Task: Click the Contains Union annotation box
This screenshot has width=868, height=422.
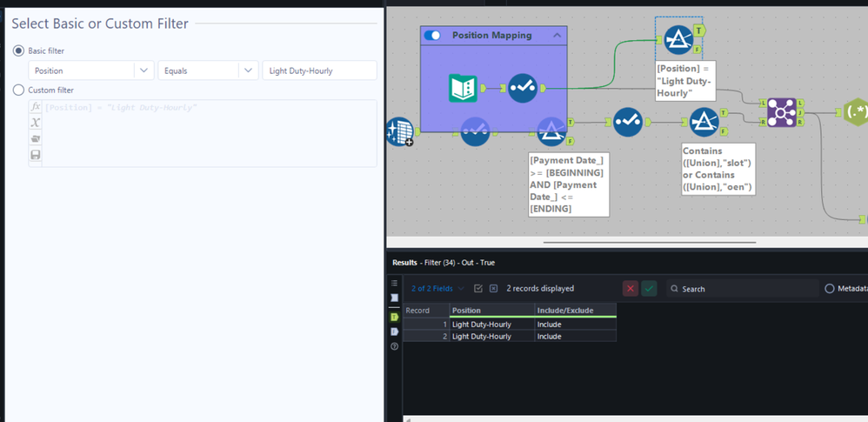Action: pyautogui.click(x=718, y=169)
